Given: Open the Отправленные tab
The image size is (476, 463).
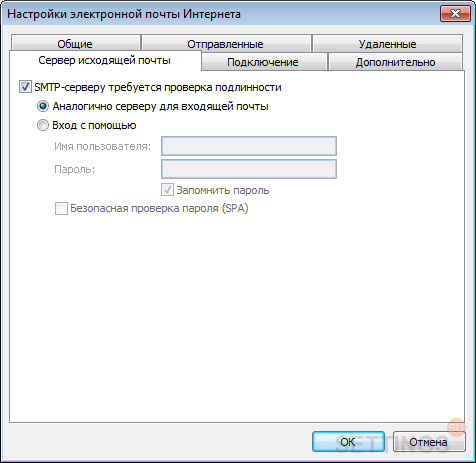Looking at the screenshot, I should click(x=226, y=43).
